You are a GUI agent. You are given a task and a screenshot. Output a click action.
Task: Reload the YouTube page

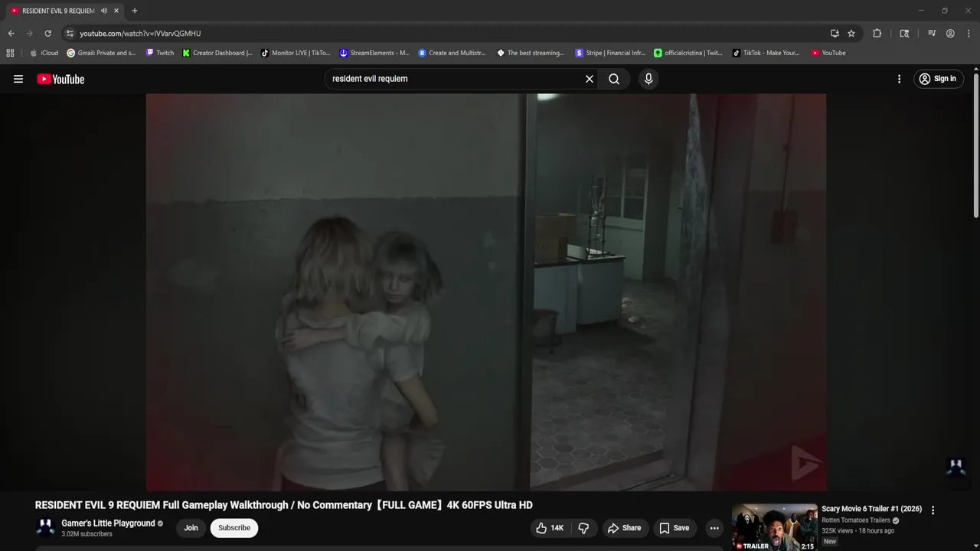pos(47,34)
